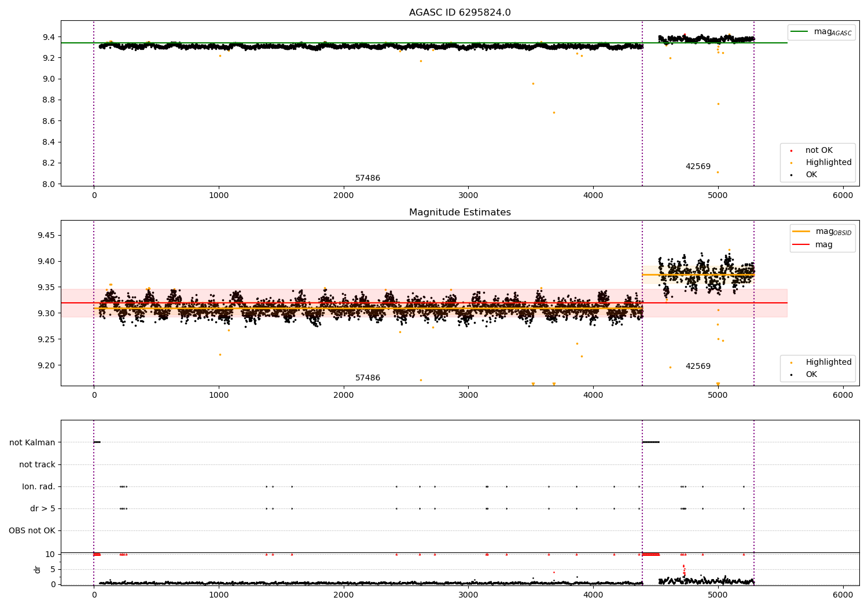
Task: Click the "9.35" y-tick in Magnitude Estimates plot
Action: (x=47, y=287)
